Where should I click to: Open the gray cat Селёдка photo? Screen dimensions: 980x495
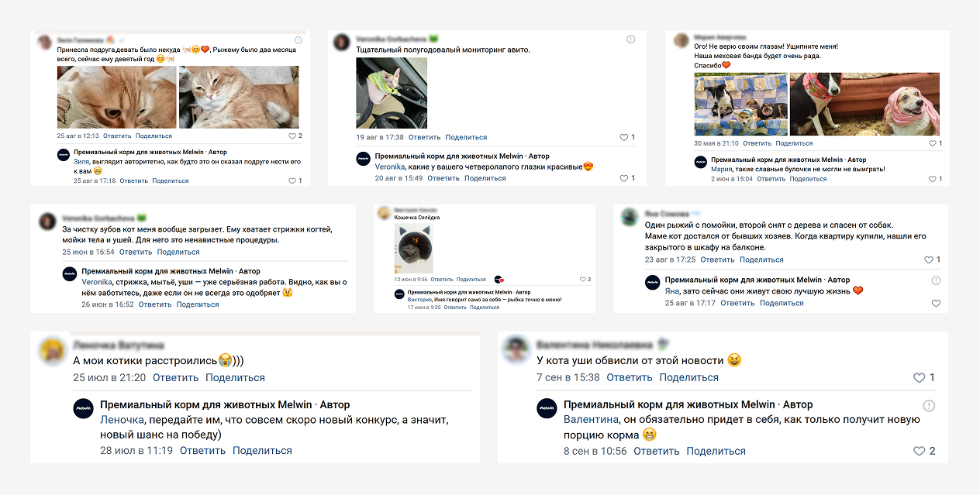(x=413, y=249)
